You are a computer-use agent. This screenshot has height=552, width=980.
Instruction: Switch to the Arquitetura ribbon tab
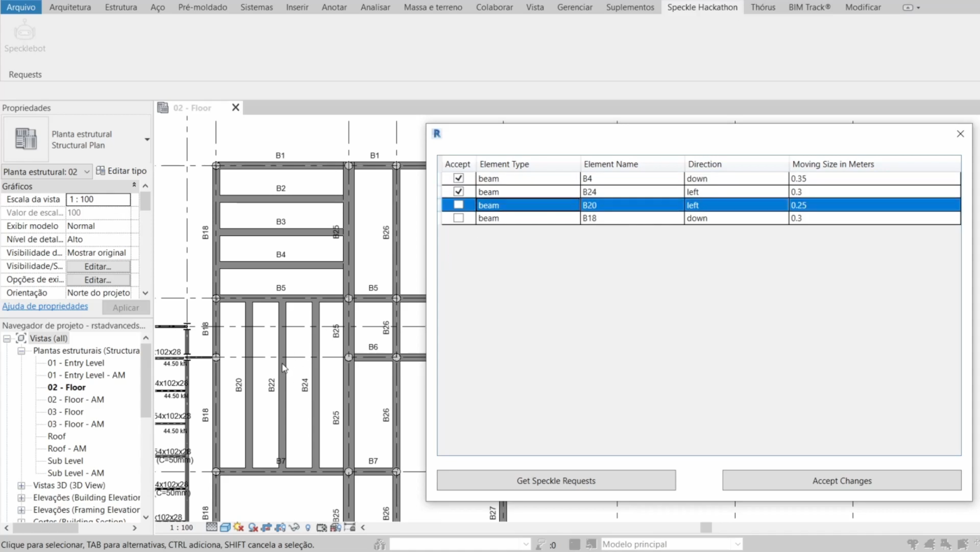(x=70, y=7)
